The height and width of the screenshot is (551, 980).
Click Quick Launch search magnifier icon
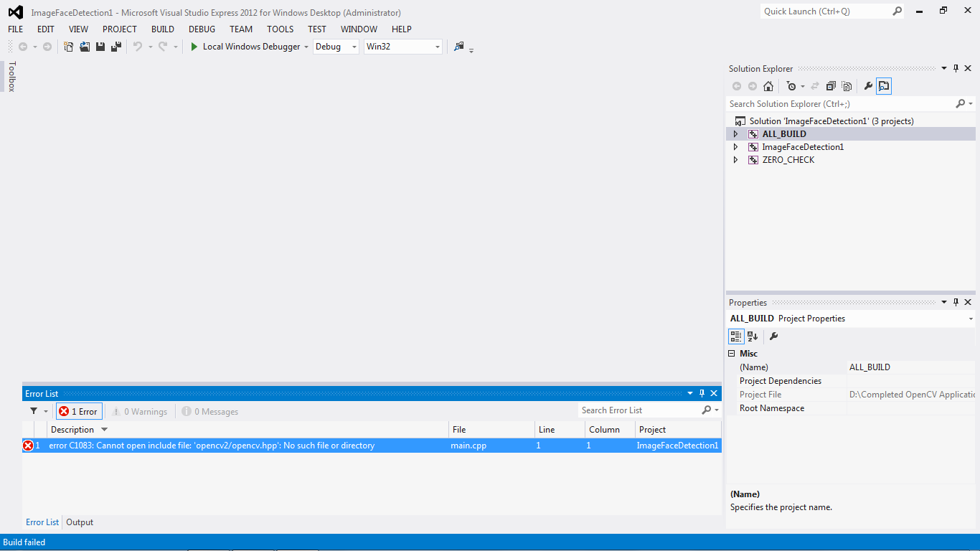(897, 11)
